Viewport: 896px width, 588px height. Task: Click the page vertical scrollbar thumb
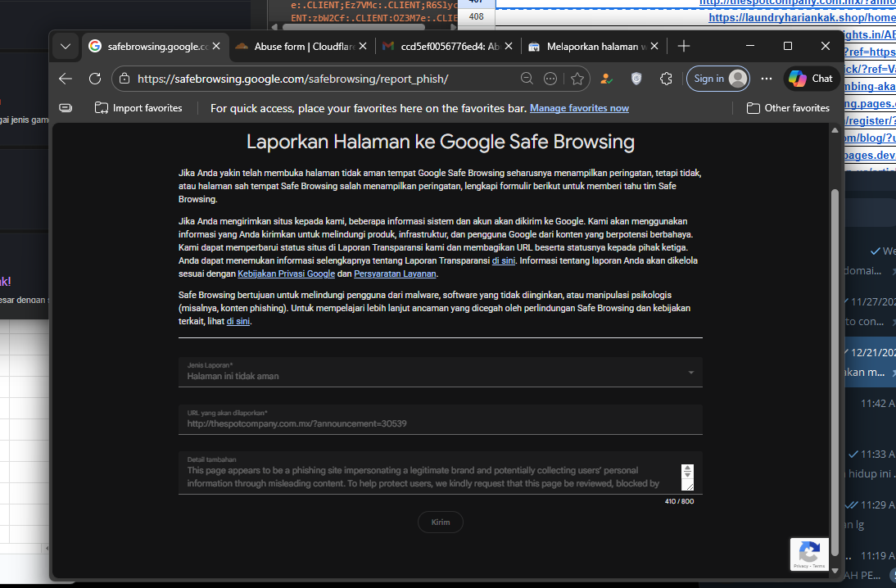click(x=835, y=372)
